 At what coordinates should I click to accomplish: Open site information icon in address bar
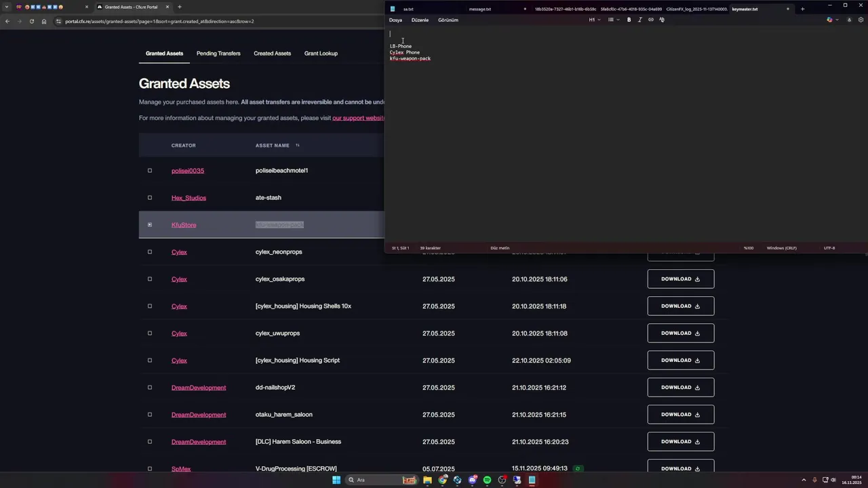(x=59, y=21)
